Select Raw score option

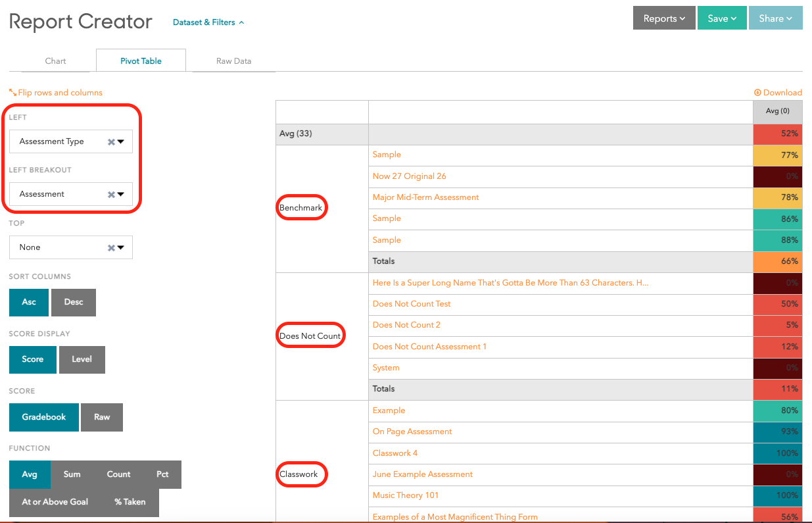pyautogui.click(x=102, y=417)
